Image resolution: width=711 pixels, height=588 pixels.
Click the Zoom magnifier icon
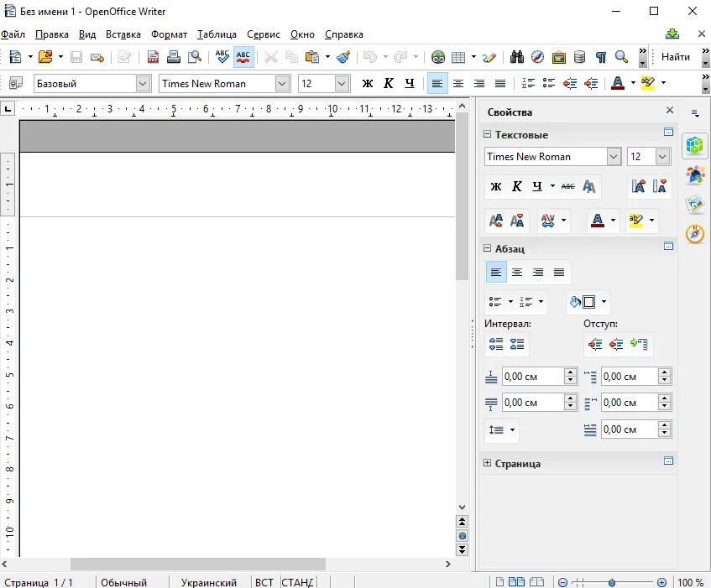click(x=621, y=57)
